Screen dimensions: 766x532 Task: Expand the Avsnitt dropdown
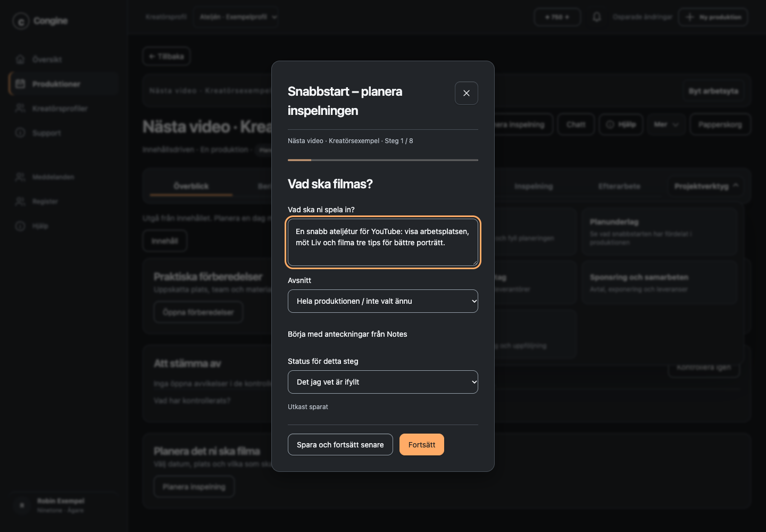point(383,301)
